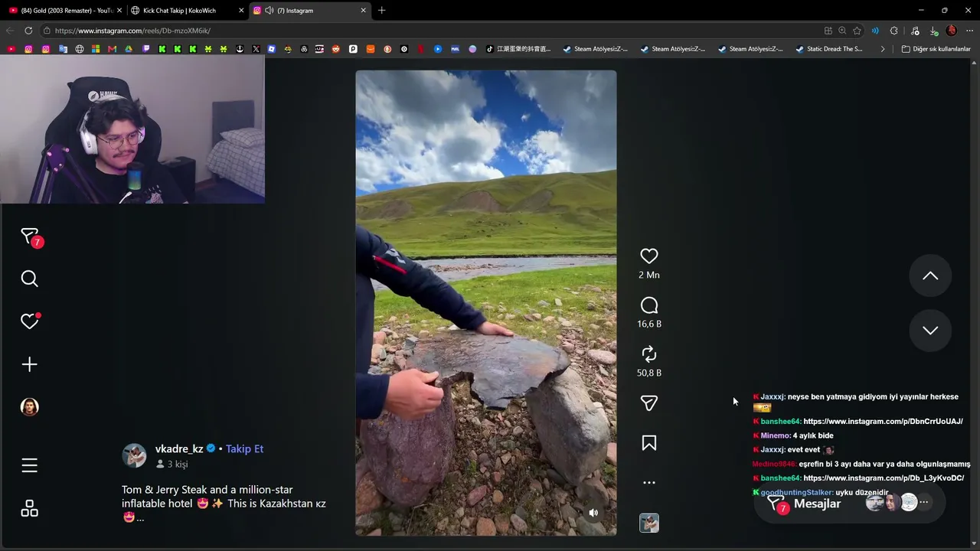Expand the truncated reel caption
The height and width of the screenshot is (551, 980).
tap(140, 518)
